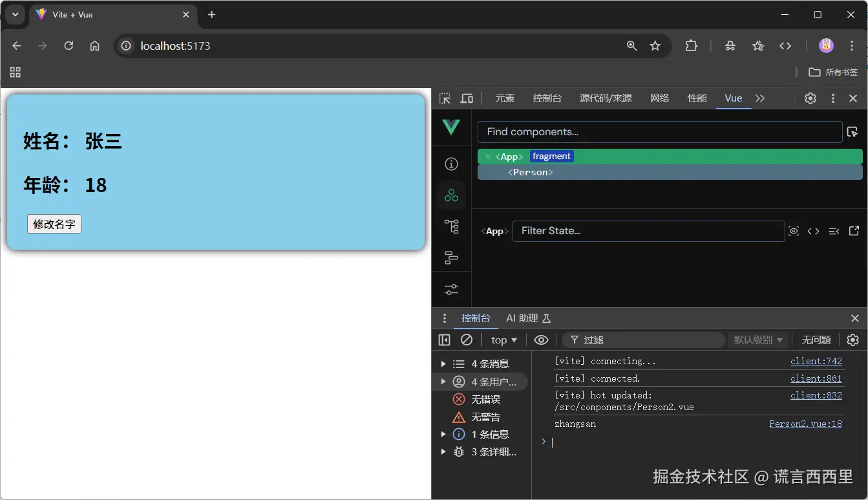Switch to the 源代码/来源 tab
Image resolution: width=868 pixels, height=500 pixels.
(606, 98)
